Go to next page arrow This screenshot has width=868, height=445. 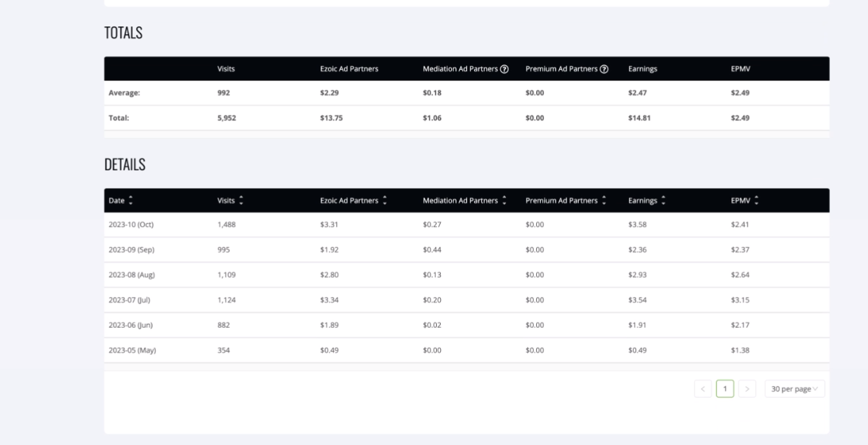[x=747, y=389]
